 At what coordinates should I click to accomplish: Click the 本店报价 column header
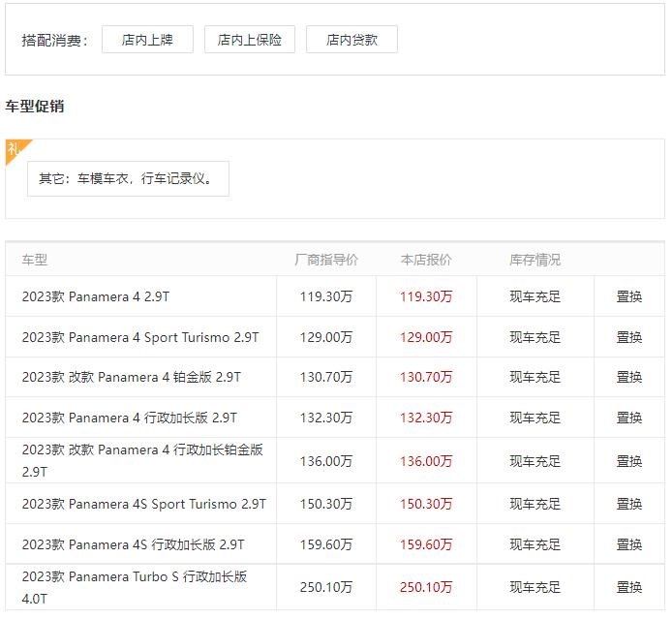426,260
